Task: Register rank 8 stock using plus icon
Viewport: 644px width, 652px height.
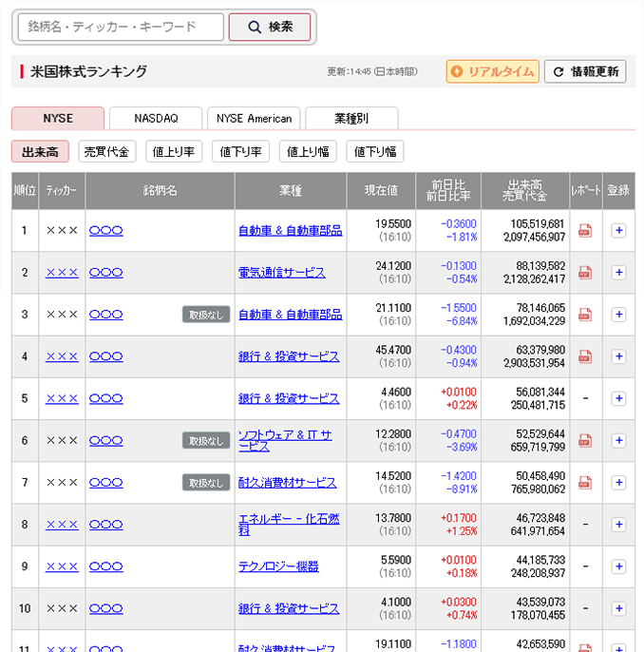Action: click(618, 524)
